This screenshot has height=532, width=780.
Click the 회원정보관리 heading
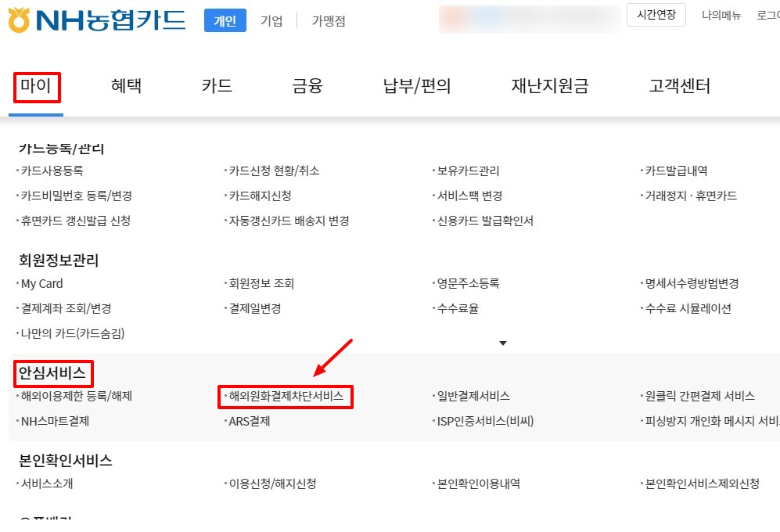pos(59,260)
